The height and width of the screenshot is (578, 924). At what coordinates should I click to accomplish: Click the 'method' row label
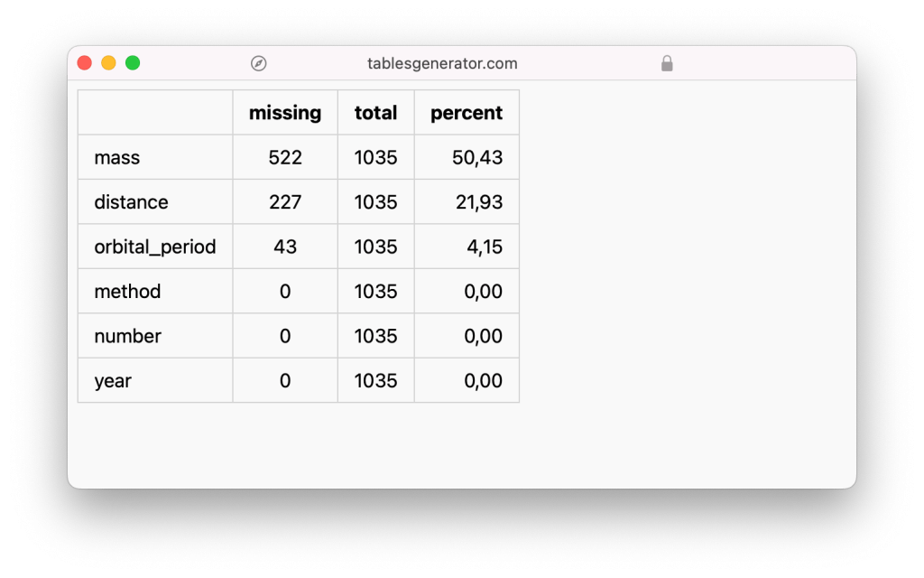tap(127, 292)
